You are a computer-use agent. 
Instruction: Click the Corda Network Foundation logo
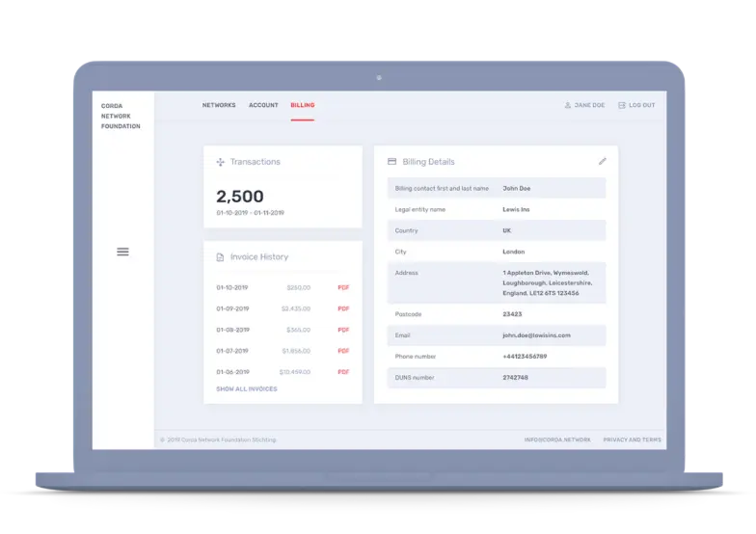[121, 116]
